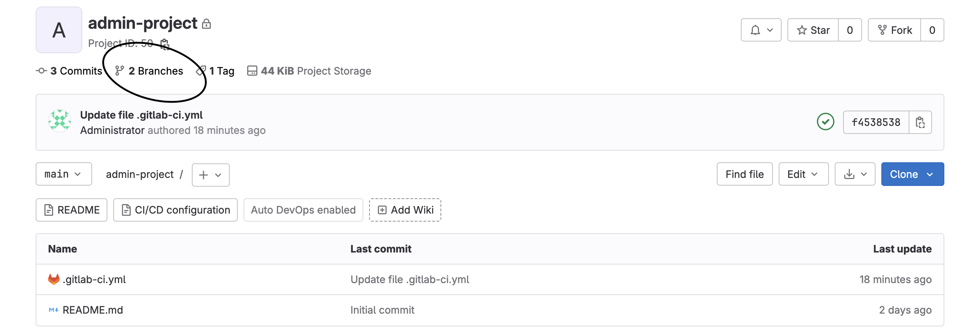Click the GitLab fox icon beside .gitlab-ci.yml
Viewport: 980px width, 334px height.
click(x=54, y=279)
